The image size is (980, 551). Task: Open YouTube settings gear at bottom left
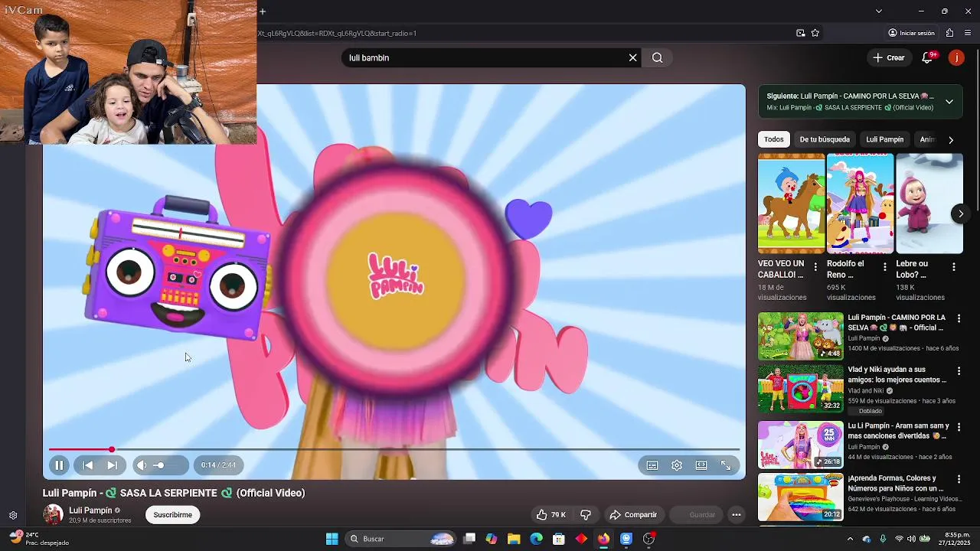13,515
